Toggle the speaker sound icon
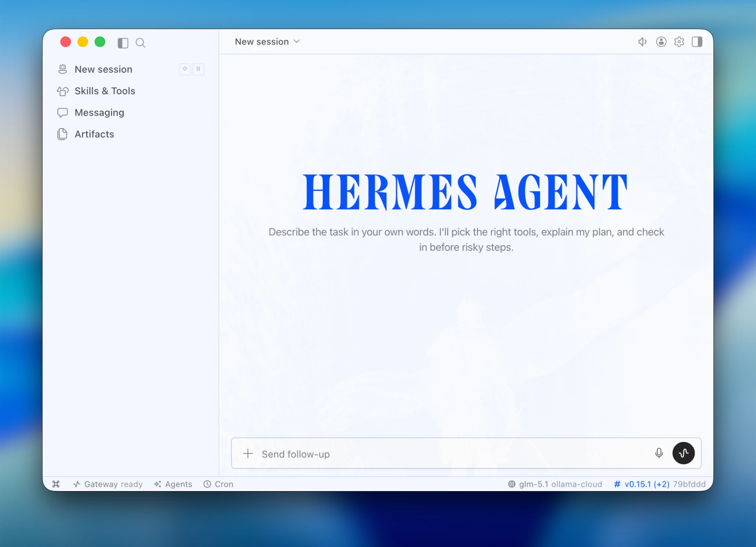 click(x=642, y=42)
